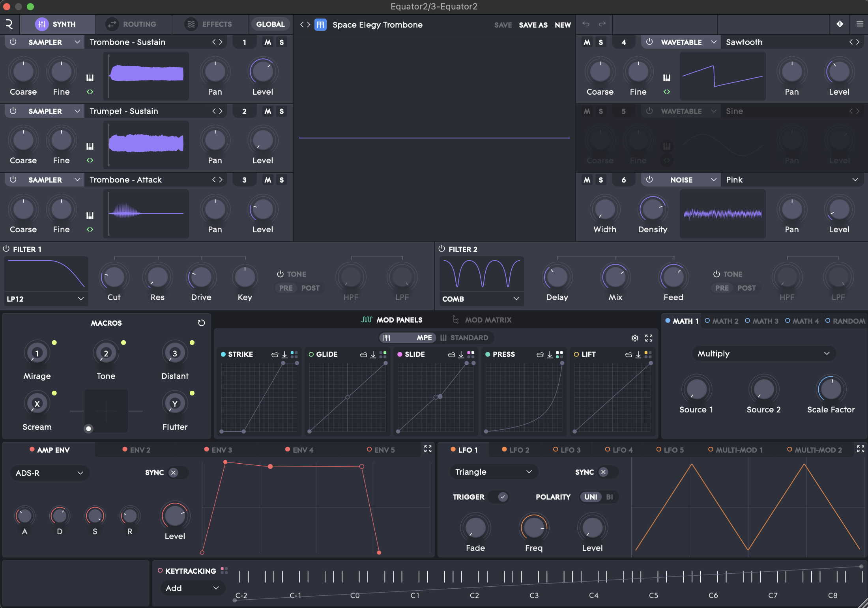Click the PRESS panel download arrow icon
Viewport: 868px width, 608px height.
[x=550, y=354]
